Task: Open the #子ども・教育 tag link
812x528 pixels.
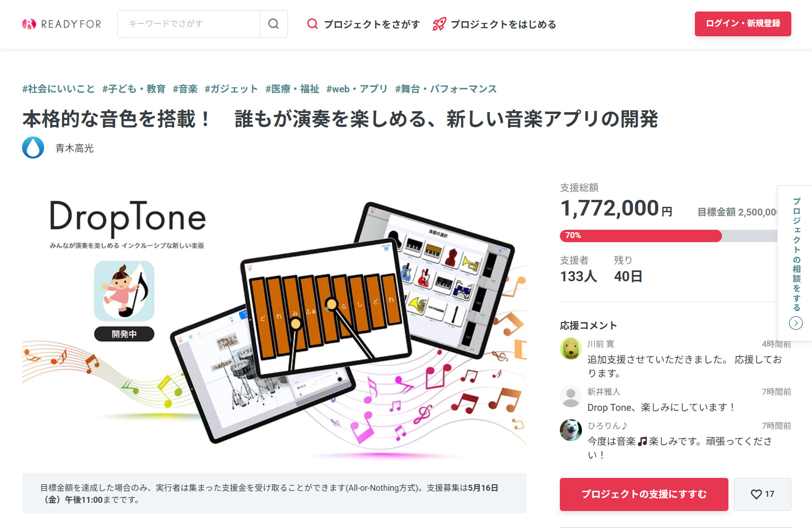Action: [134, 89]
